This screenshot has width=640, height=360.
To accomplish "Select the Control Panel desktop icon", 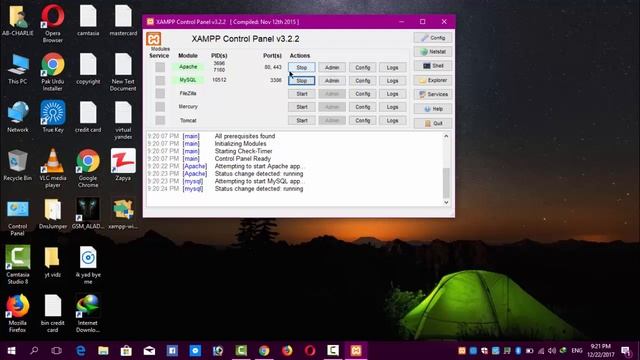I will (x=18, y=217).
